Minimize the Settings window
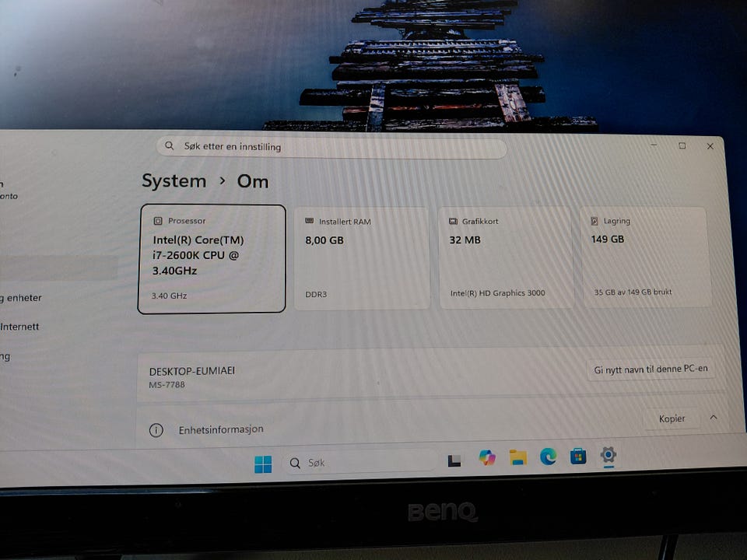Image resolution: width=747 pixels, height=560 pixels. click(x=654, y=145)
